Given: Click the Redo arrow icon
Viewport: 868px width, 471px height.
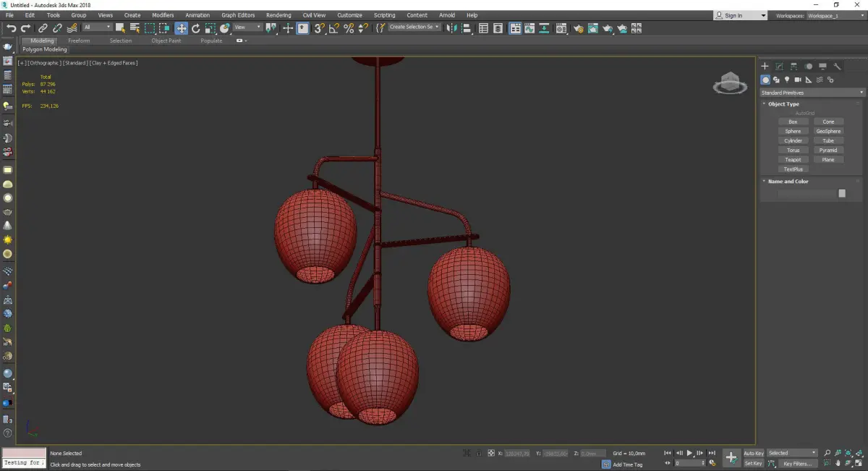Looking at the screenshot, I should 25,28.
